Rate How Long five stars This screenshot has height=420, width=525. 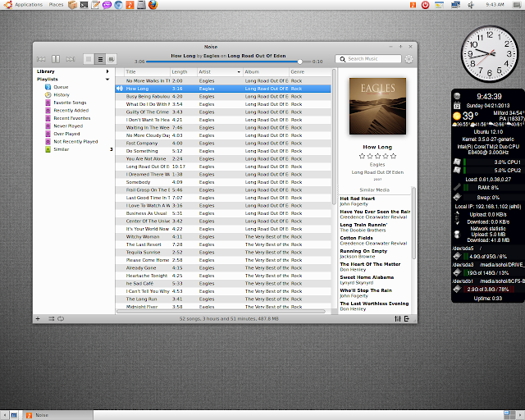click(x=394, y=156)
